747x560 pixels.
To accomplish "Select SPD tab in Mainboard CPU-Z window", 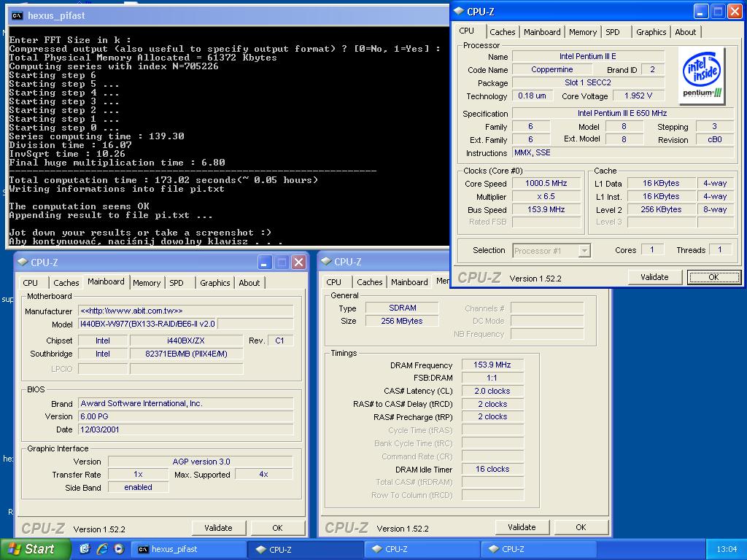I will 177,283.
